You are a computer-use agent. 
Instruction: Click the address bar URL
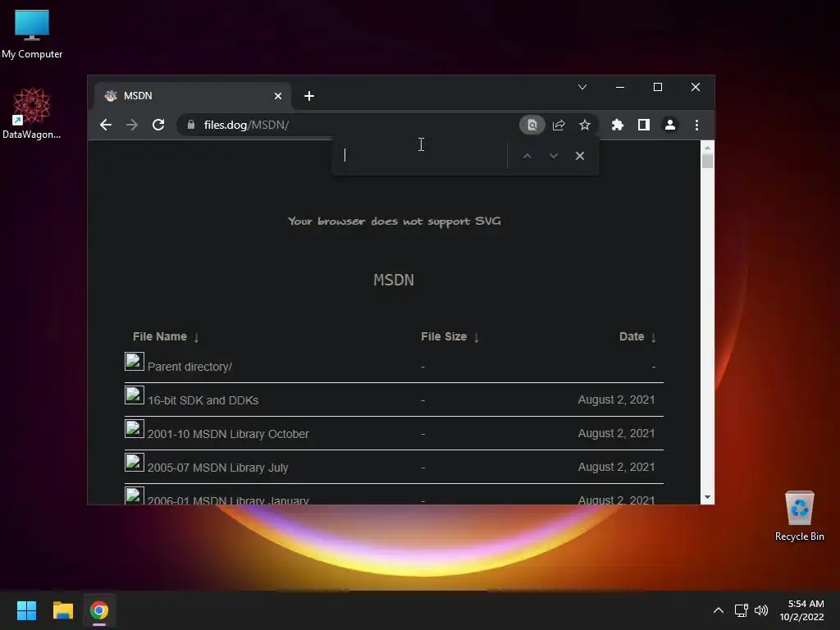click(246, 125)
